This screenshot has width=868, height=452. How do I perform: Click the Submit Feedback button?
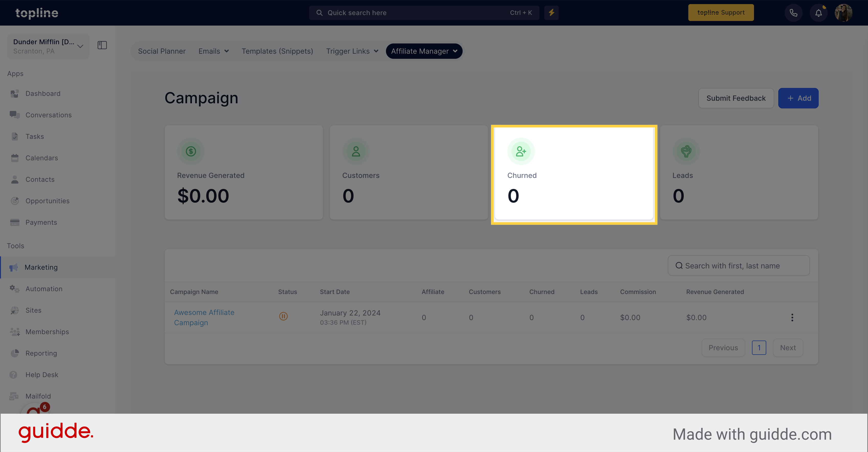pyautogui.click(x=736, y=98)
